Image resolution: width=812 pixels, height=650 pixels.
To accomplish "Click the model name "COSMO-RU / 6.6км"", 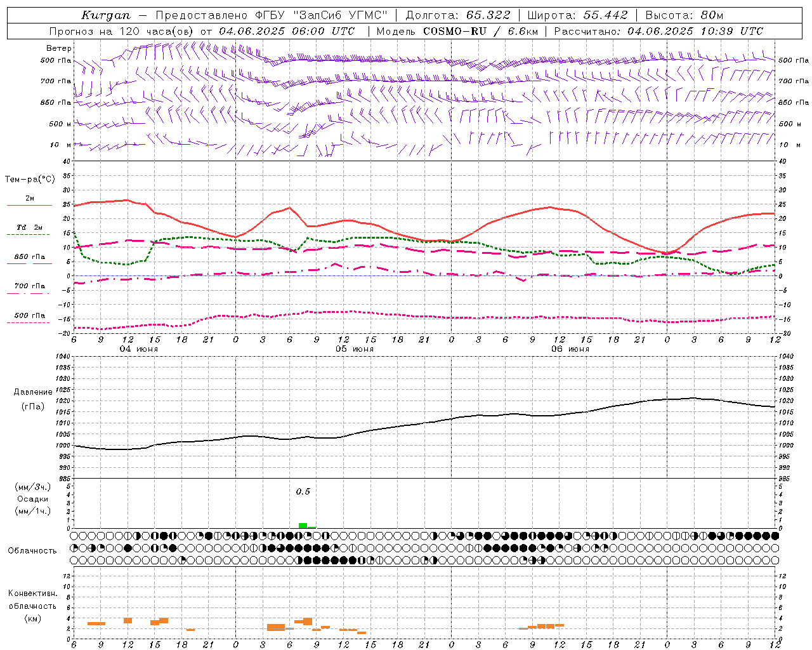I will (480, 31).
